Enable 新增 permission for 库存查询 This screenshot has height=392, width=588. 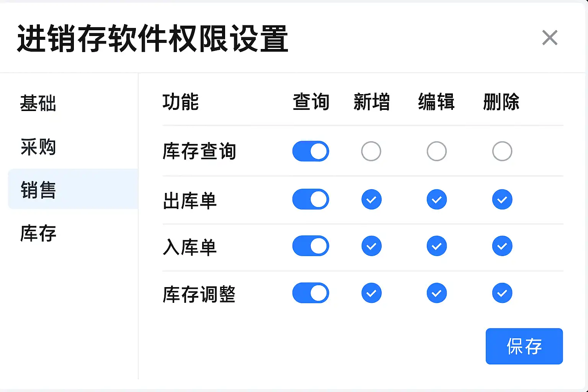[x=371, y=151]
